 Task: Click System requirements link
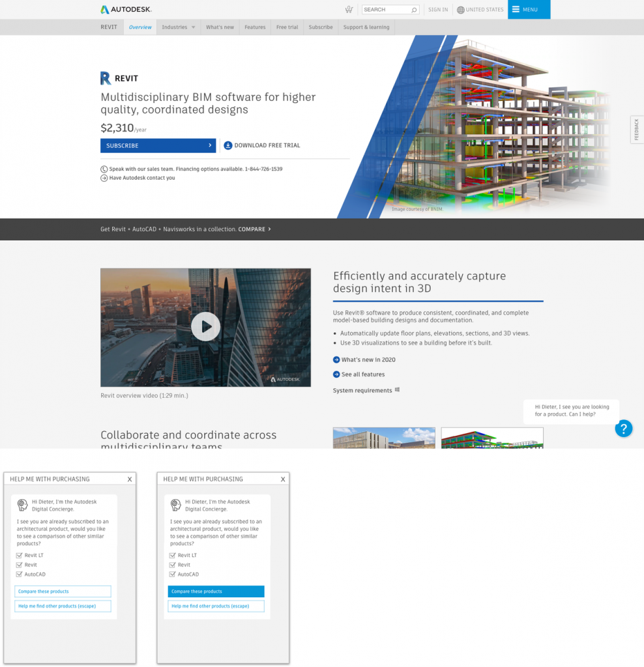362,391
